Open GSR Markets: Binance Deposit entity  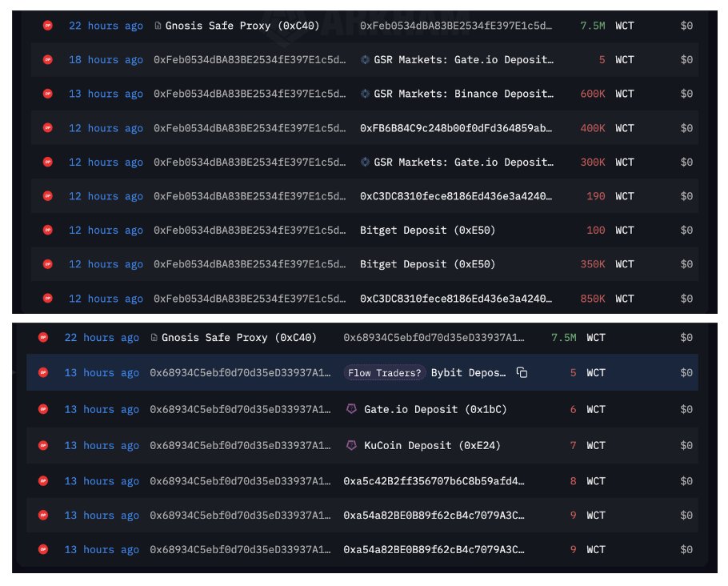click(x=463, y=94)
